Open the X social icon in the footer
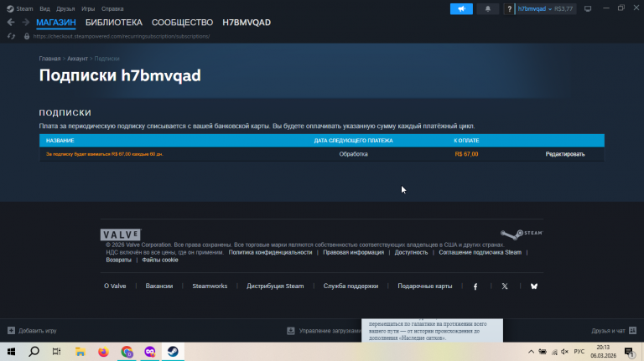 [505, 286]
